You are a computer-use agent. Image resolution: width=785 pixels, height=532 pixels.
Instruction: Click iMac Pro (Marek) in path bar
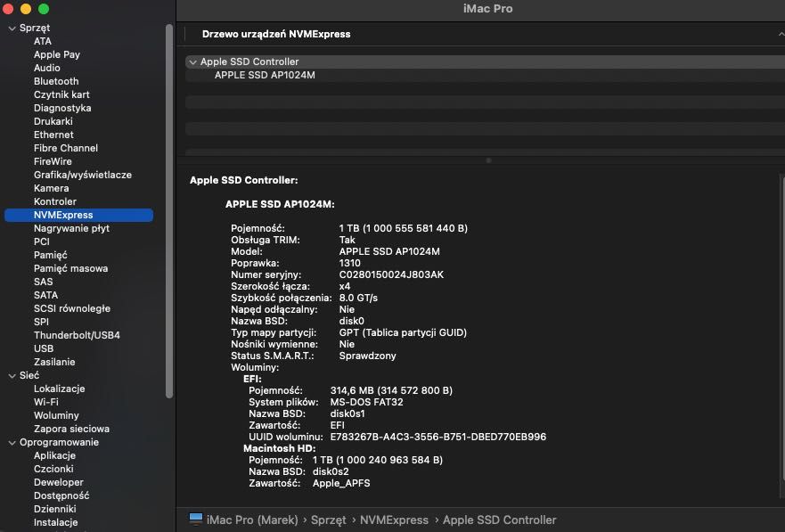click(252, 520)
